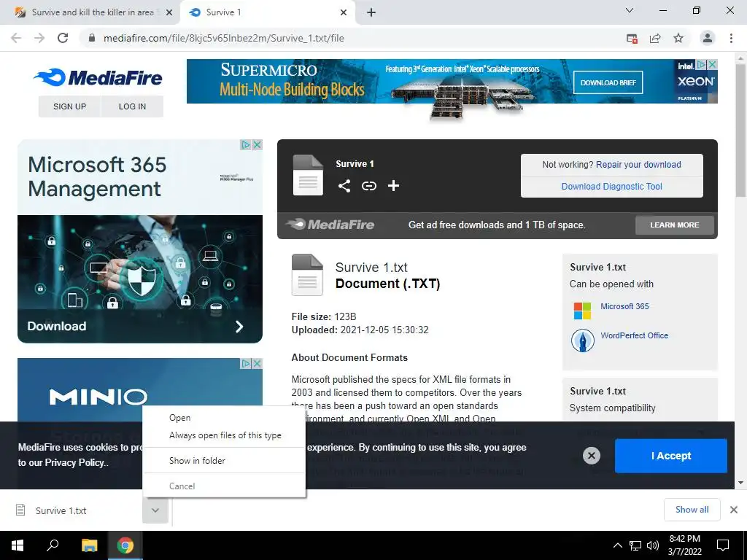Screen dimensions: 747x560
Task: Click the arrow on Microsoft 365 Download ad
Action: click(x=239, y=326)
